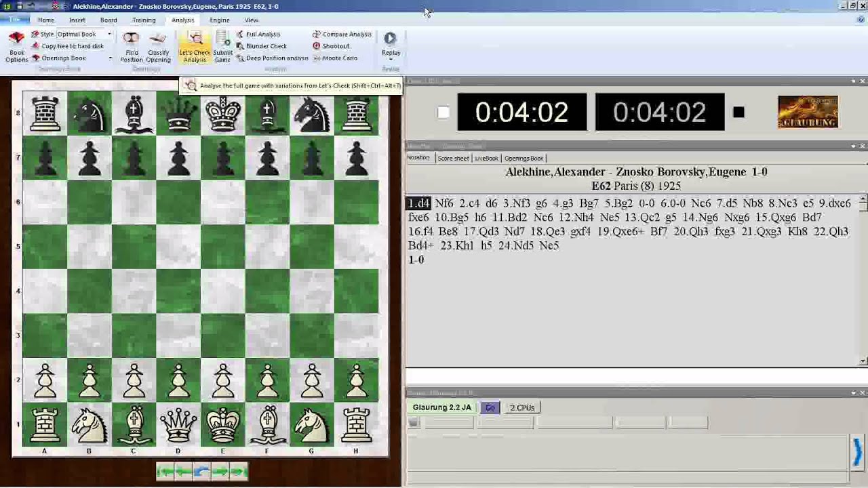Open the Openings Book command
868x488 pixels.
click(x=58, y=58)
